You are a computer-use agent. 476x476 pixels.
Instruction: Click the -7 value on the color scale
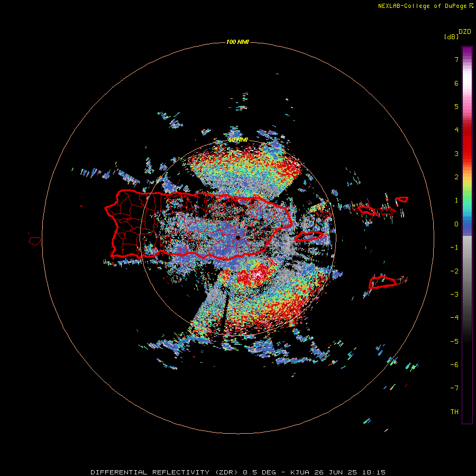454,388
